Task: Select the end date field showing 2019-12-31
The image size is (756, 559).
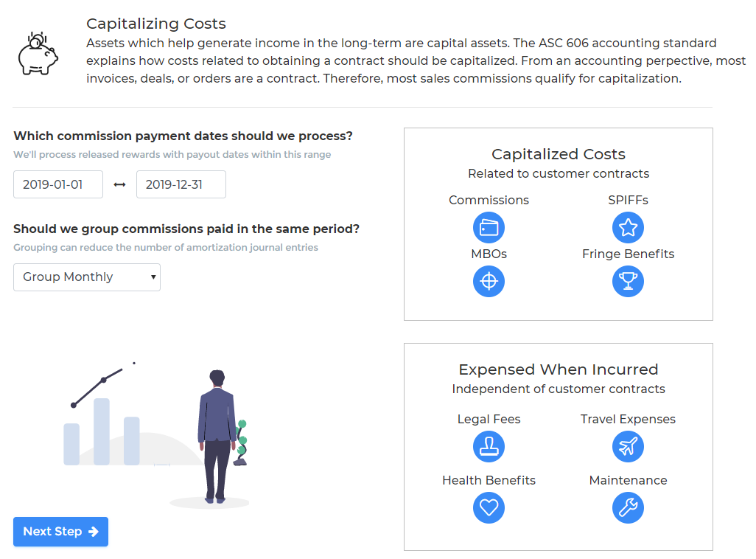Action: click(181, 184)
